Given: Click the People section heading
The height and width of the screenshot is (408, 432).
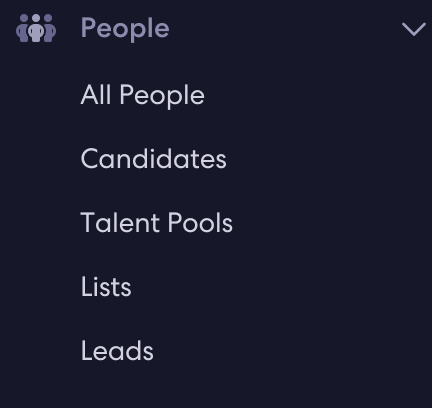Looking at the screenshot, I should point(125,29).
